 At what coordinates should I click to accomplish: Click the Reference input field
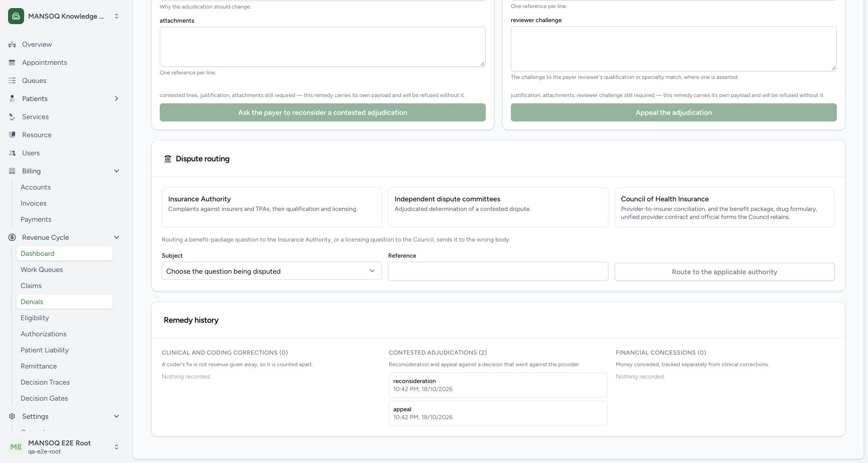click(x=498, y=271)
